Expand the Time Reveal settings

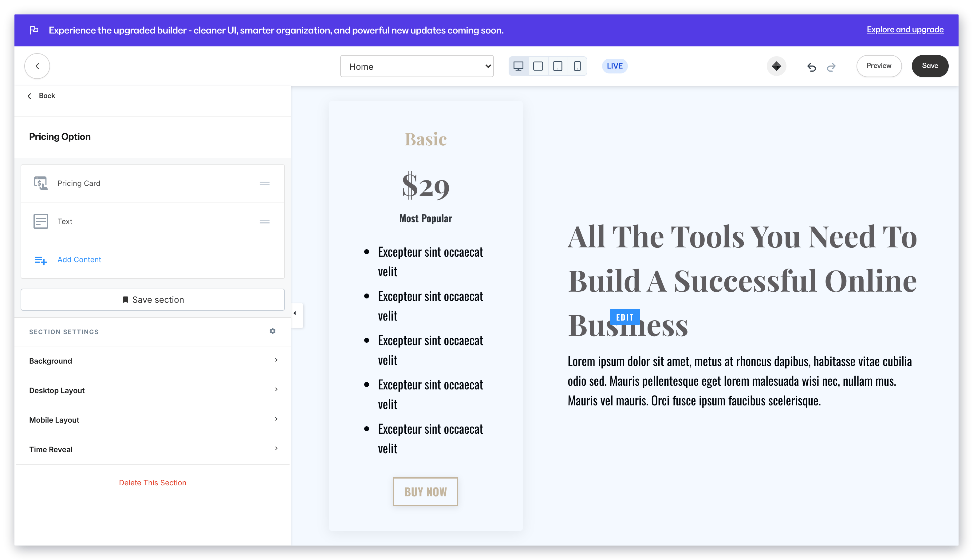(x=153, y=449)
